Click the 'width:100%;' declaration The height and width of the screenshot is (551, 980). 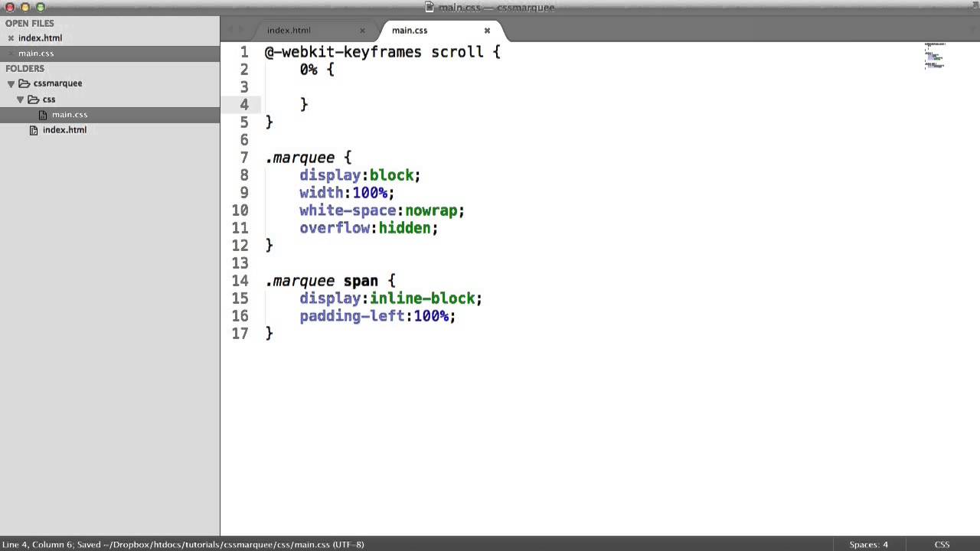(347, 193)
